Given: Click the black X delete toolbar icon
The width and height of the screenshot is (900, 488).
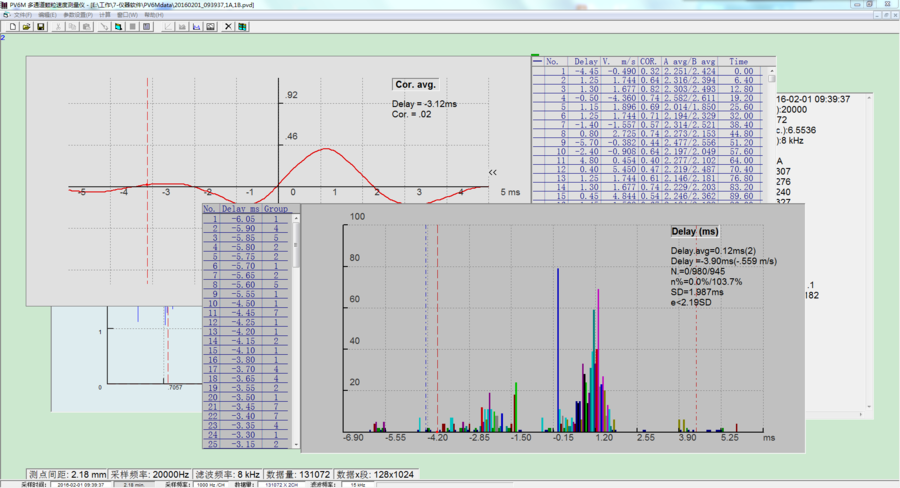Looking at the screenshot, I should [228, 26].
